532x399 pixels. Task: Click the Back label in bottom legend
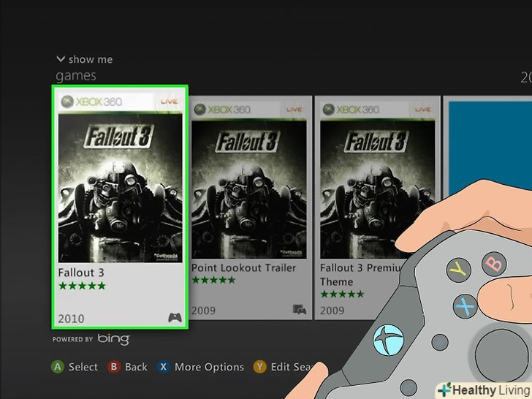[x=136, y=367]
